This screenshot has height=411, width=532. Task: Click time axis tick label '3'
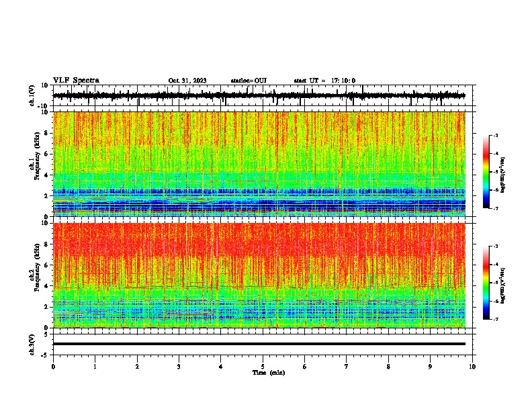click(179, 367)
